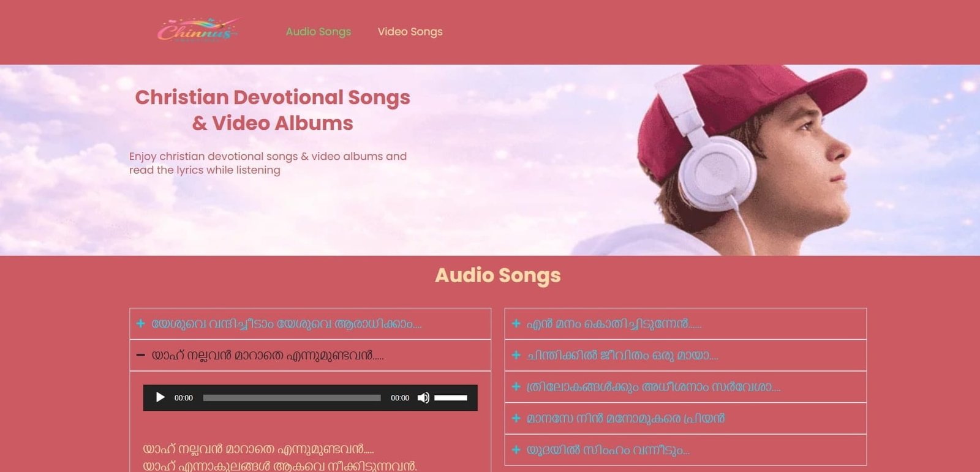Open the top right-column song title
This screenshot has height=472, width=980.
[614, 323]
